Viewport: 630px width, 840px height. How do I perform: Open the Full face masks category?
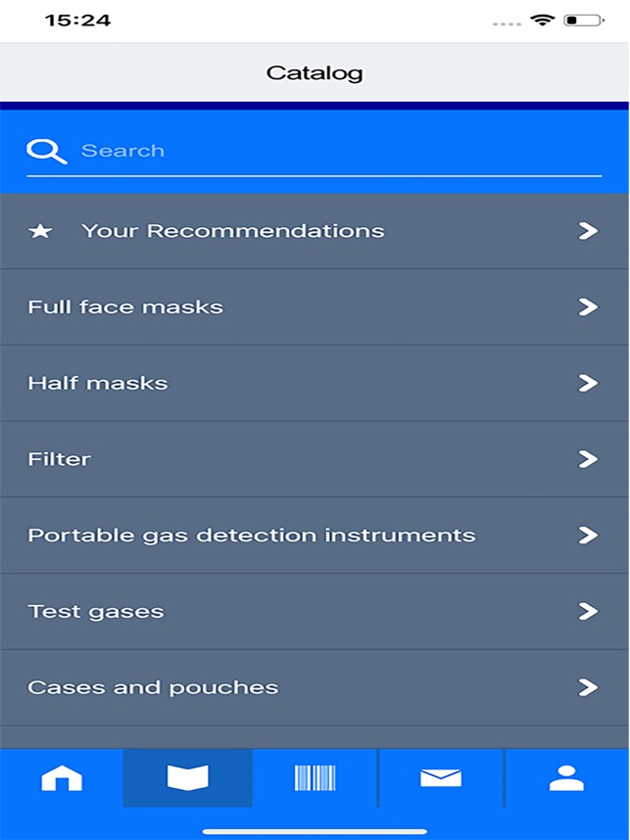[125, 307]
